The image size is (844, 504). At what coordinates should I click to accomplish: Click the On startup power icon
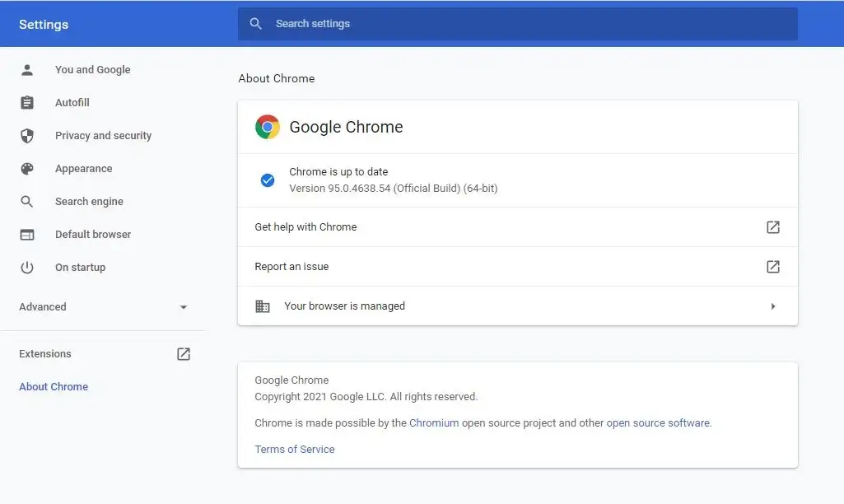pos(27,268)
